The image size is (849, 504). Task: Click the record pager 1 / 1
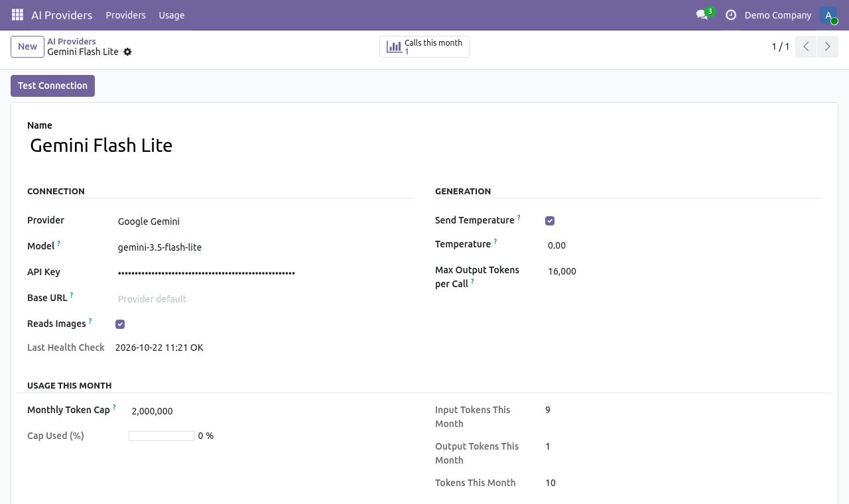[780, 46]
